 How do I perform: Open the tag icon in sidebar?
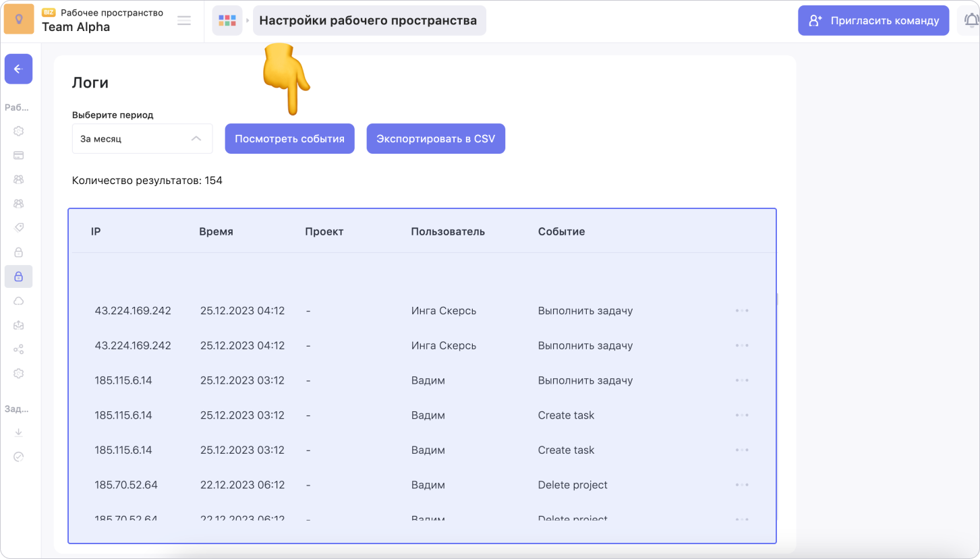tap(19, 228)
